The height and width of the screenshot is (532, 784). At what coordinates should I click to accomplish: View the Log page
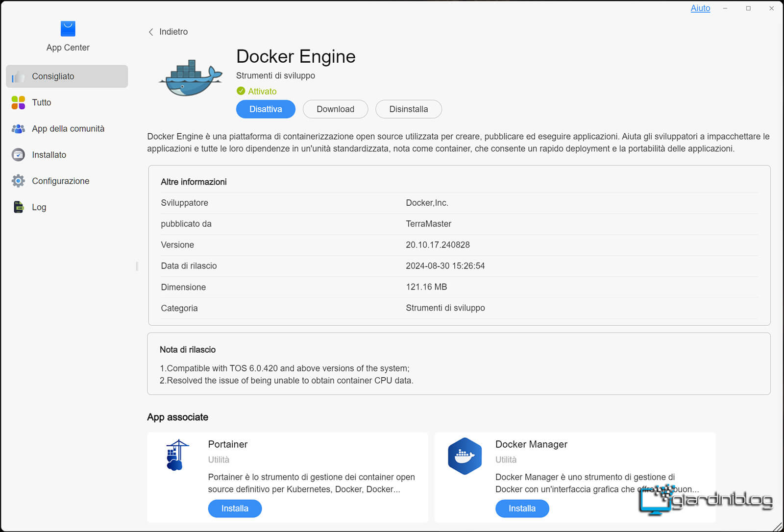67,207
